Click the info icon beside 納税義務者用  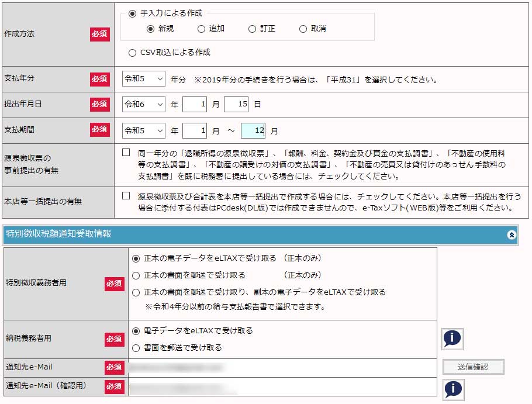[453, 339]
